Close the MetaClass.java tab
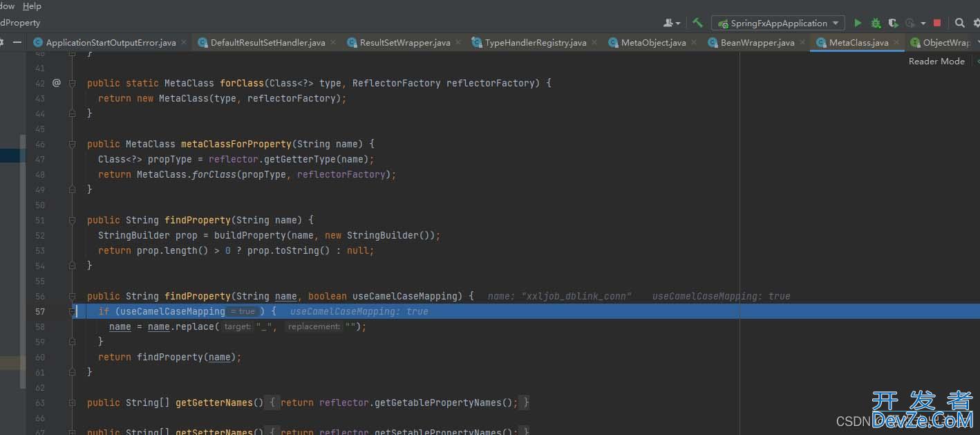 click(896, 42)
